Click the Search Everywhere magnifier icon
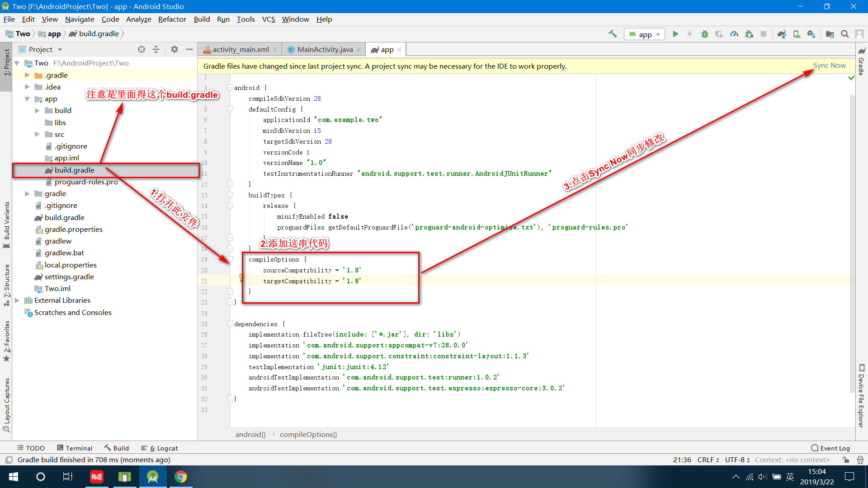Screen dimensions: 868x488 844,34
